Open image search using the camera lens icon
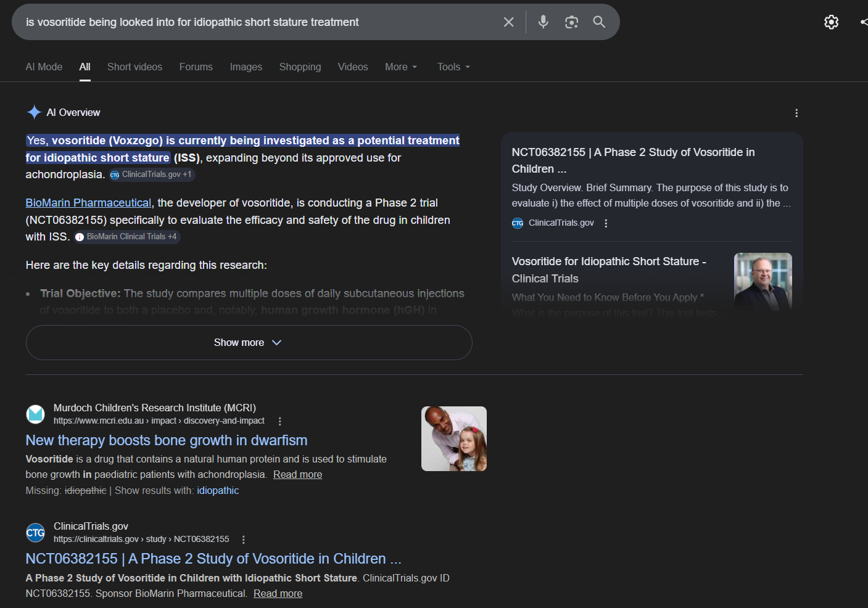The height and width of the screenshot is (608, 868). (x=571, y=22)
